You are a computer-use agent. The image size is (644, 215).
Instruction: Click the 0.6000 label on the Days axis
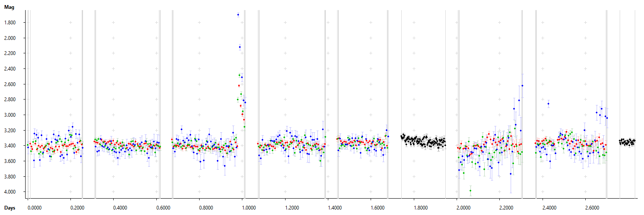click(163, 208)
